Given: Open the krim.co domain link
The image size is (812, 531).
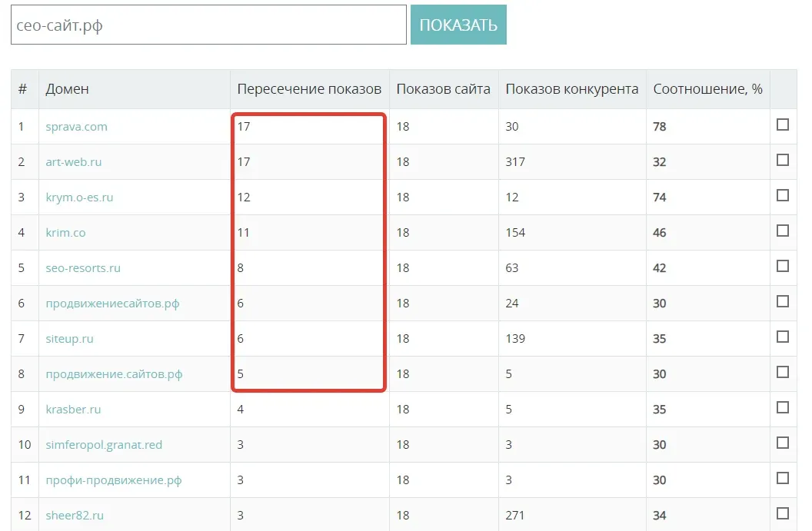Looking at the screenshot, I should [65, 232].
